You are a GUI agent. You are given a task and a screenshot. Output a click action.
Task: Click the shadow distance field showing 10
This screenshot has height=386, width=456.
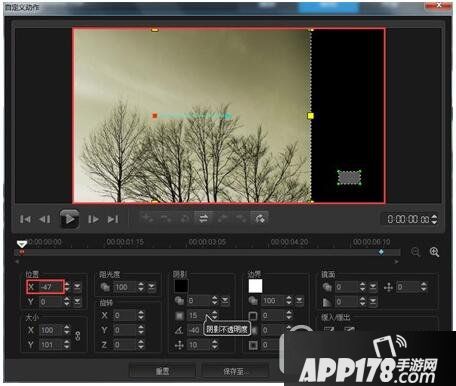click(198, 345)
